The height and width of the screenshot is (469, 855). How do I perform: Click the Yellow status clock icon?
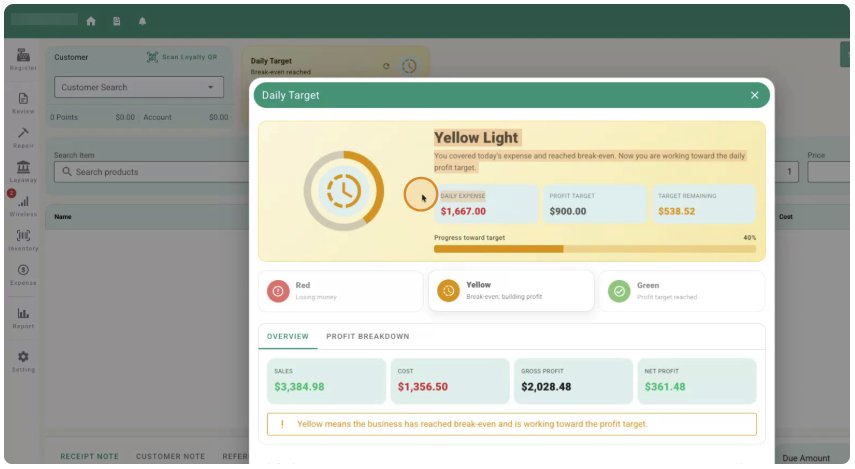(x=448, y=291)
